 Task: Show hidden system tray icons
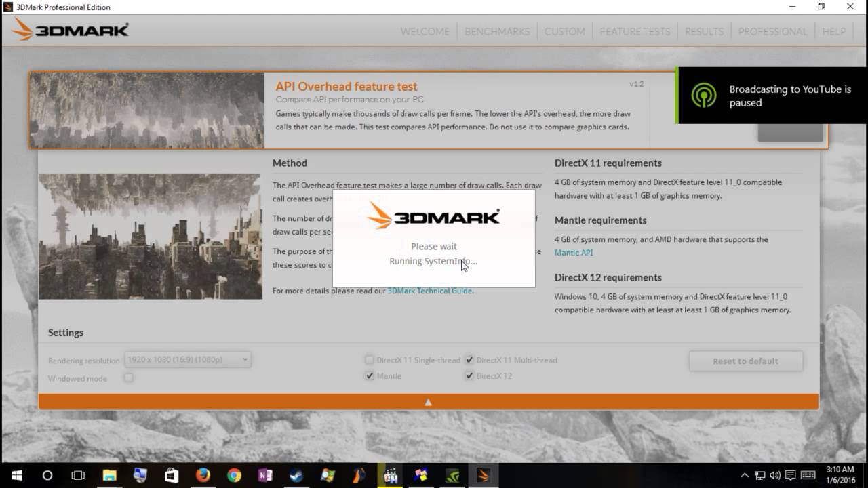pos(745,475)
